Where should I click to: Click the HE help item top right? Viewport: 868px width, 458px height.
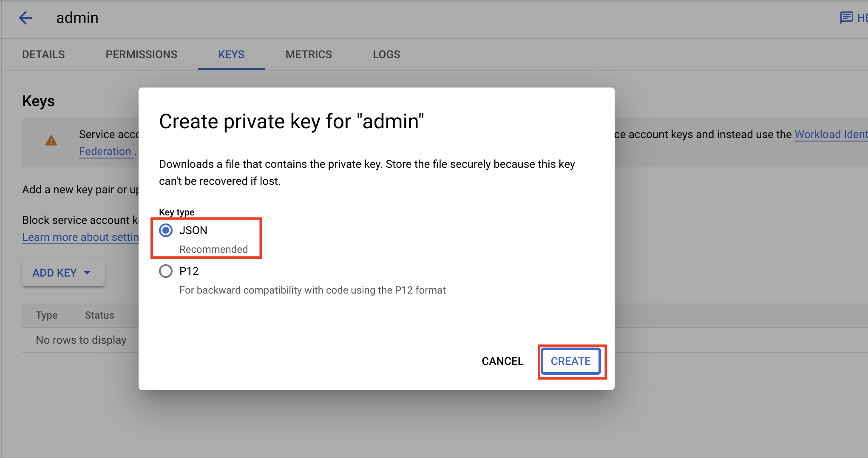tap(863, 17)
